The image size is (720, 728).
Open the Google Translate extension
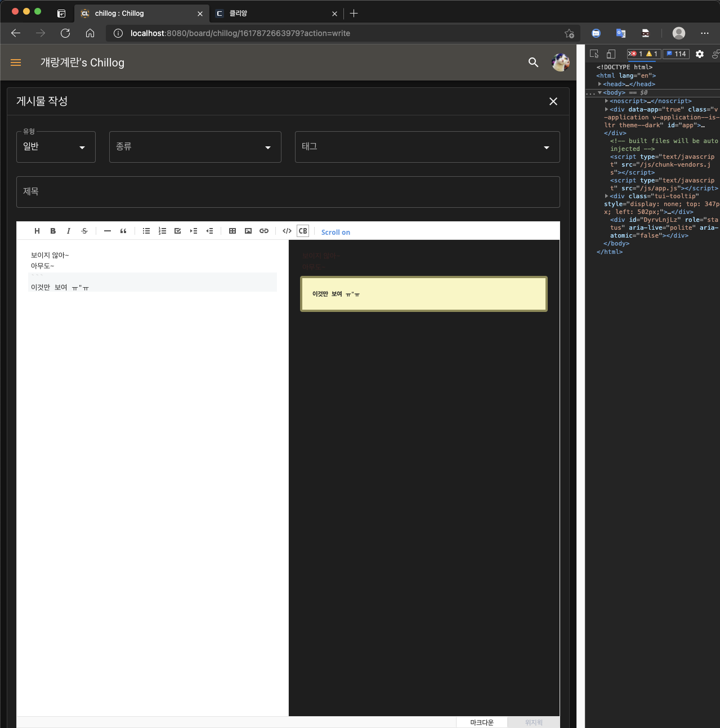(621, 33)
